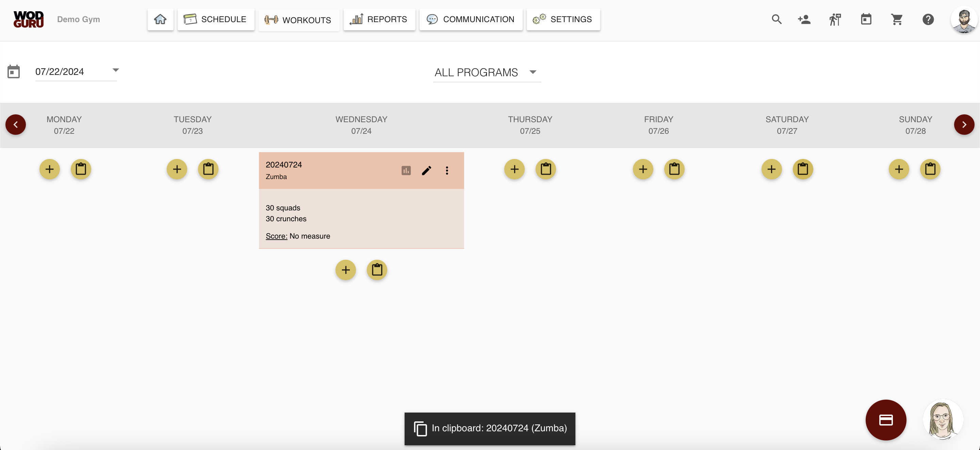The height and width of the screenshot is (450, 980).
Task: Open the help question mark icon
Action: click(928, 19)
